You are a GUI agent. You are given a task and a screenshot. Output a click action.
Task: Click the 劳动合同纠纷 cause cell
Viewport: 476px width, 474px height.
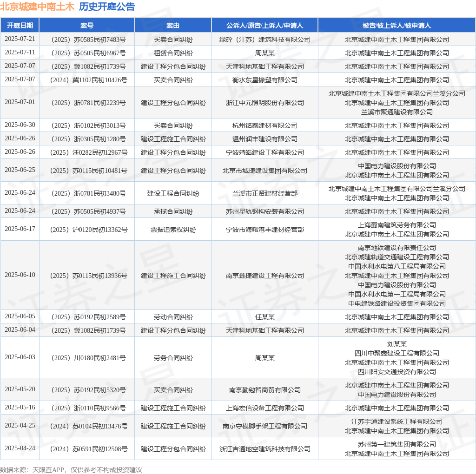[173, 317]
